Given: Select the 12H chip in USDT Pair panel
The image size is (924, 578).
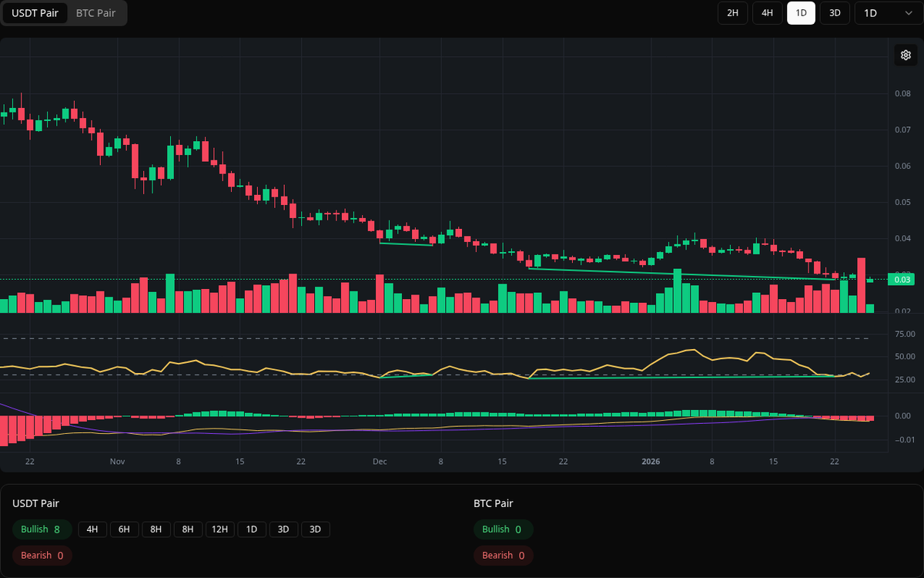Looking at the screenshot, I should coord(219,529).
